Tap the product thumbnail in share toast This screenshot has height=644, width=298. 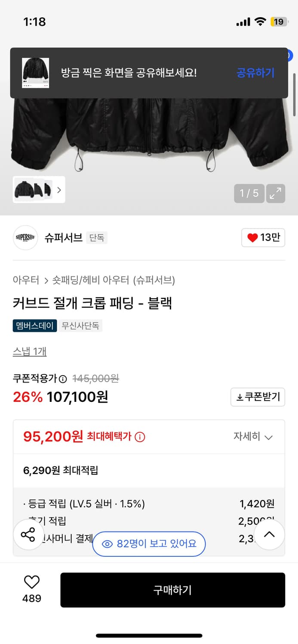pos(35,73)
